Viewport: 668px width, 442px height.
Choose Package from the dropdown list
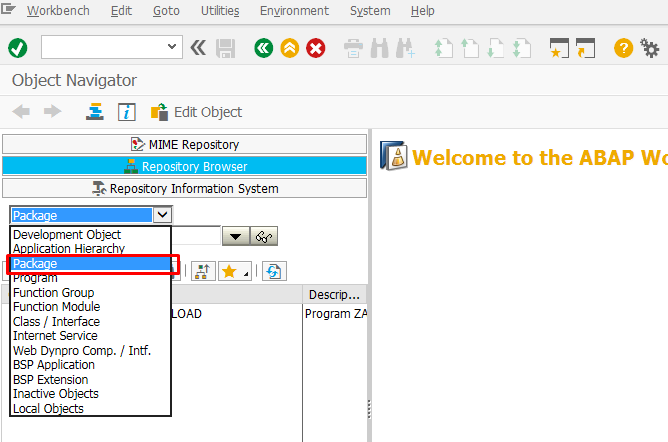[x=91, y=264]
